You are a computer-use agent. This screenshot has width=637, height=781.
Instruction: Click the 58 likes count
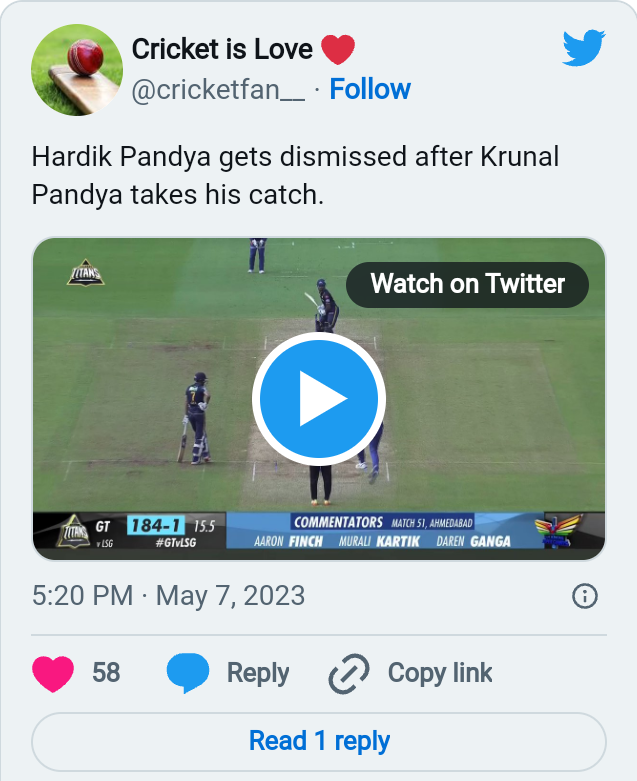(x=106, y=673)
